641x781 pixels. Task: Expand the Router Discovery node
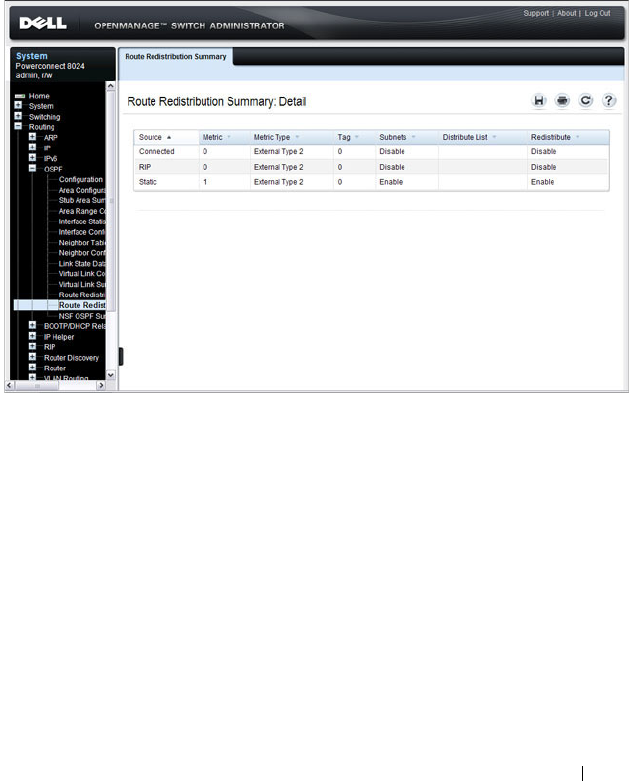tap(32, 357)
